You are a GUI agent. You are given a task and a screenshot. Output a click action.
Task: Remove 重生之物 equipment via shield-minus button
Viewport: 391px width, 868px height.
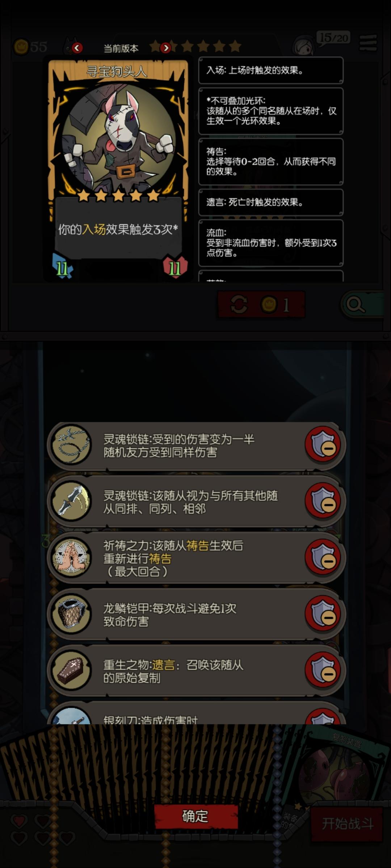click(323, 670)
